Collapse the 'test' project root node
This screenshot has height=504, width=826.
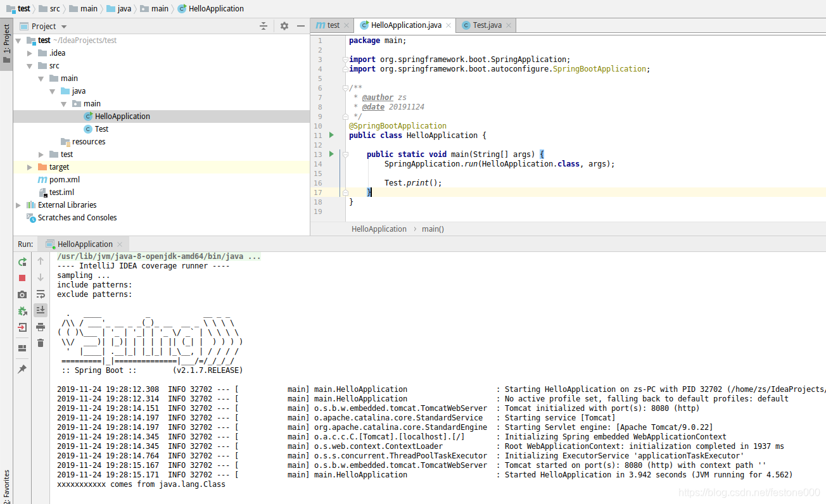click(x=18, y=40)
